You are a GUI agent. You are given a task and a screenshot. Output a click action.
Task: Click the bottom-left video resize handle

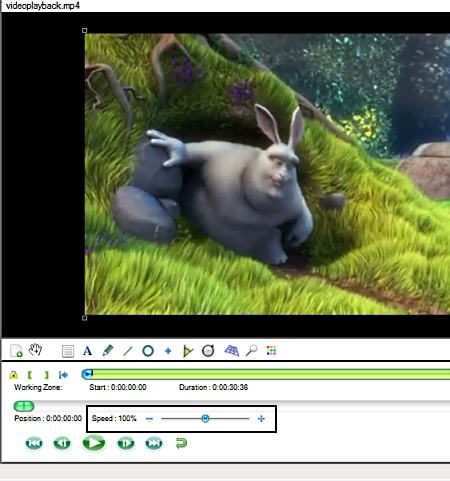pyautogui.click(x=85, y=318)
